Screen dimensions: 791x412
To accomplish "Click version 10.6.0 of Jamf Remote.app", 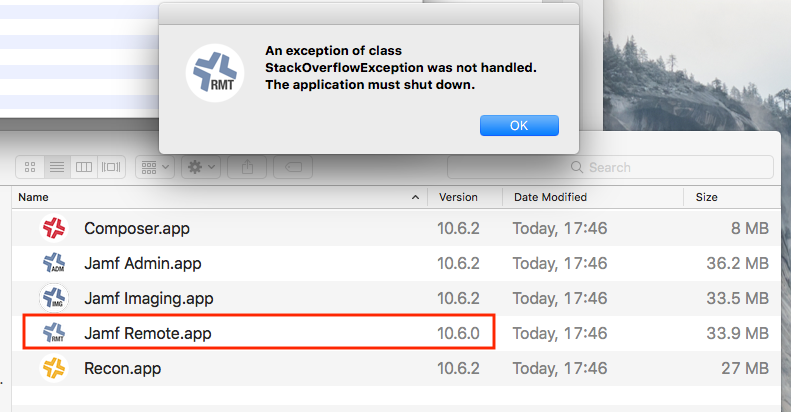I will [458, 333].
